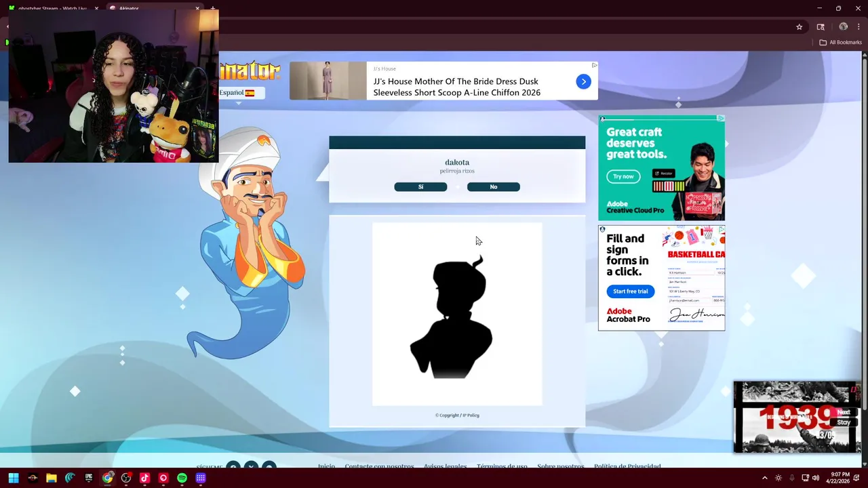Open the clock and date panel

coord(837,478)
